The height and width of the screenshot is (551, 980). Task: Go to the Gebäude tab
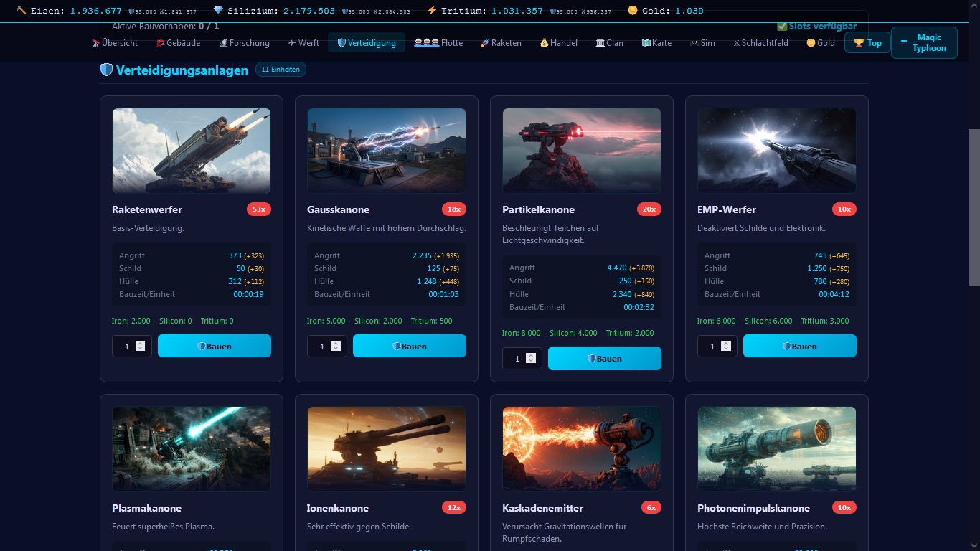click(x=179, y=43)
